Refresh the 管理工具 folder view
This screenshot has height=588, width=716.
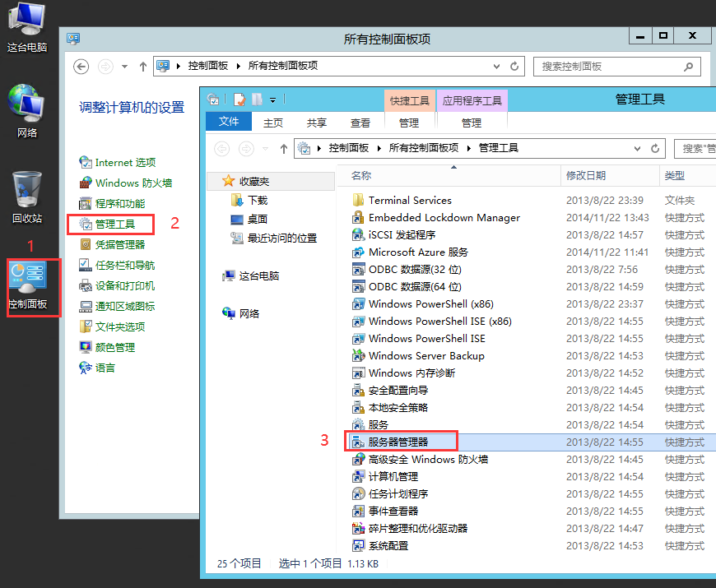click(x=655, y=148)
